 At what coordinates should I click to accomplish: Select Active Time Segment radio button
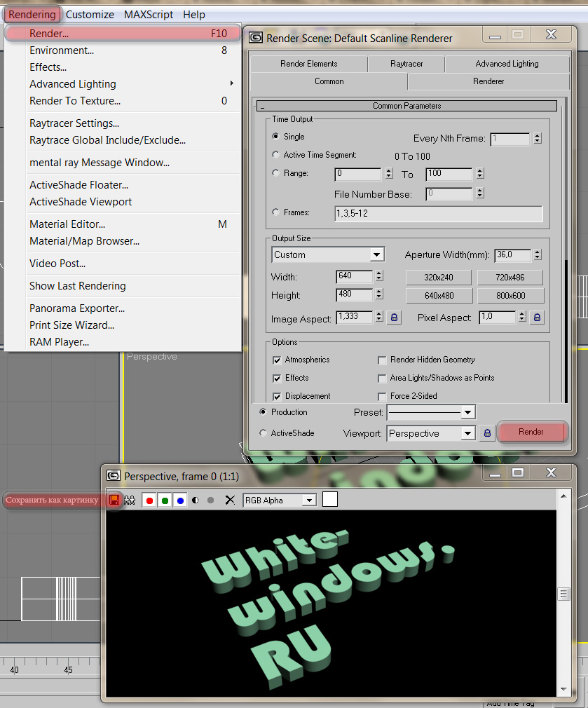pos(275,154)
